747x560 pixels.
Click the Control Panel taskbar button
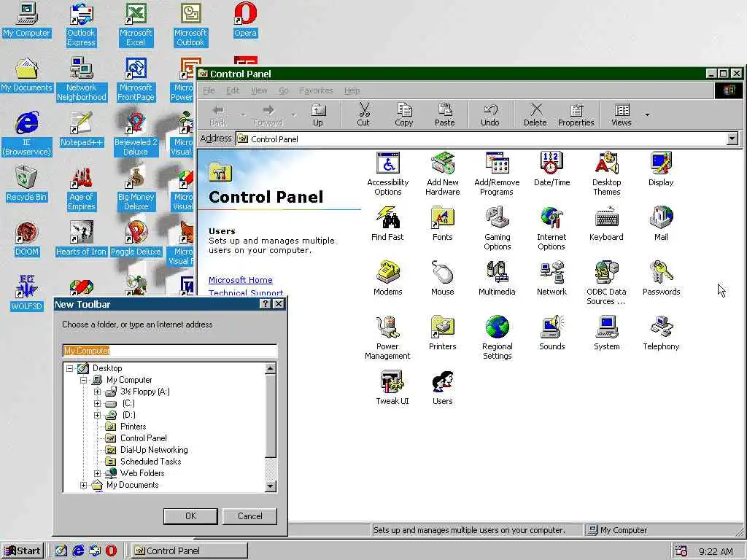point(190,551)
